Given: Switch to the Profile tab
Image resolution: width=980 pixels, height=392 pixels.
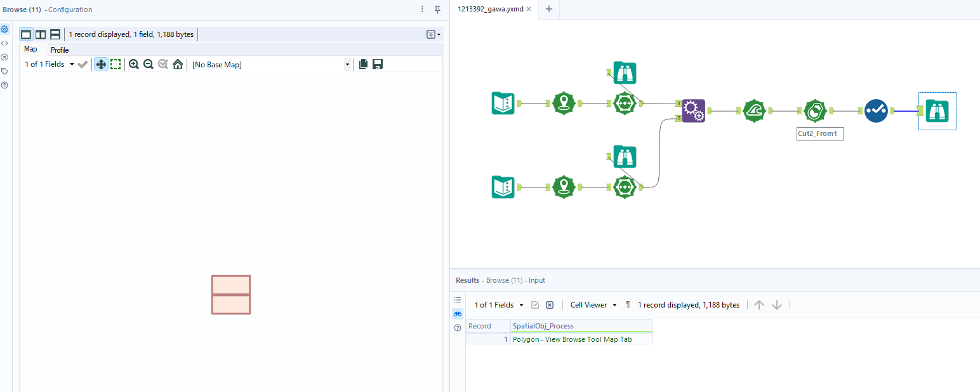Looking at the screenshot, I should pyautogui.click(x=59, y=50).
